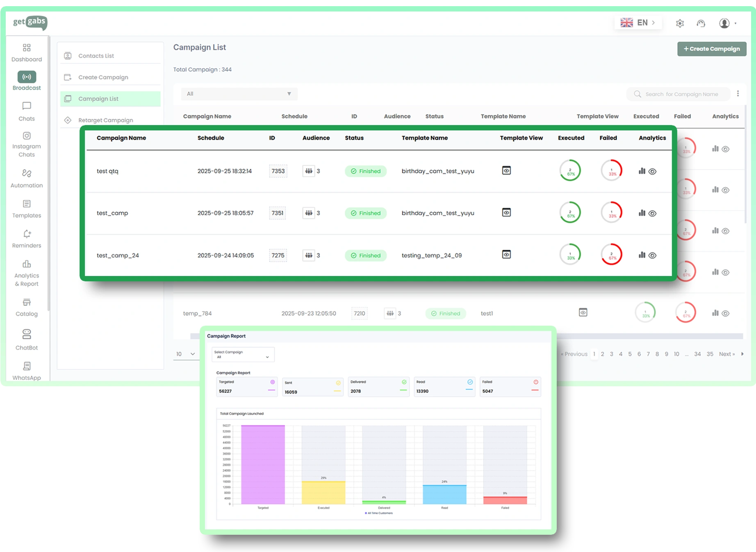The height and width of the screenshot is (552, 756).
Task: Click the settings gear icon in header
Action: click(x=680, y=23)
